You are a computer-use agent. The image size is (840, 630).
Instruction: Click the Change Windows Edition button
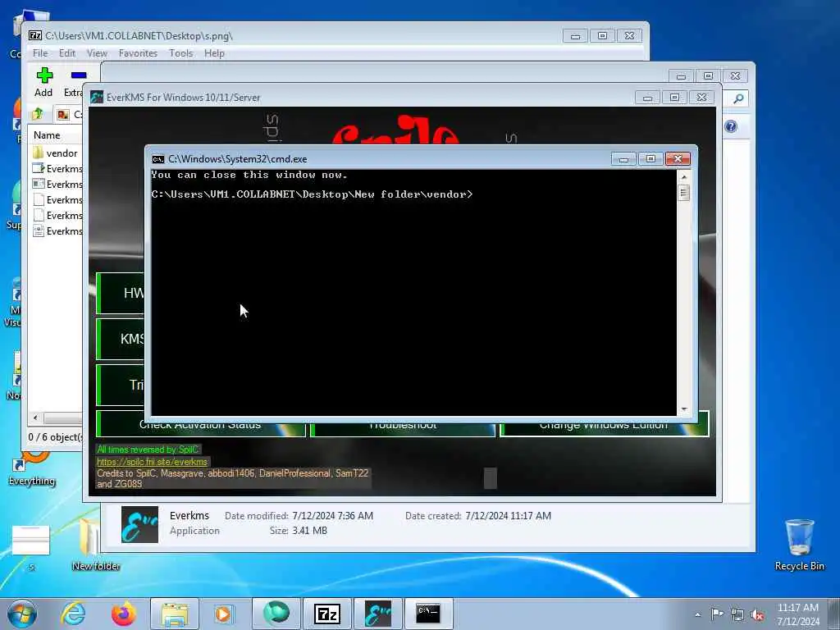point(605,426)
